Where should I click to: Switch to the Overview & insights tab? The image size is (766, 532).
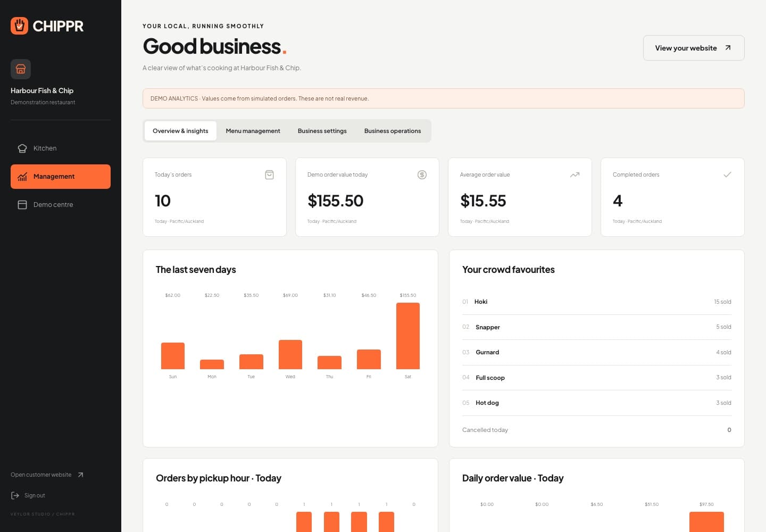click(180, 131)
